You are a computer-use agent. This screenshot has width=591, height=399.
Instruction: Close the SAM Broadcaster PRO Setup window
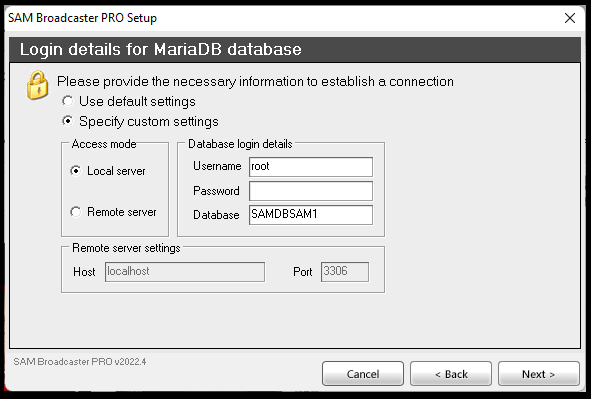click(570, 18)
